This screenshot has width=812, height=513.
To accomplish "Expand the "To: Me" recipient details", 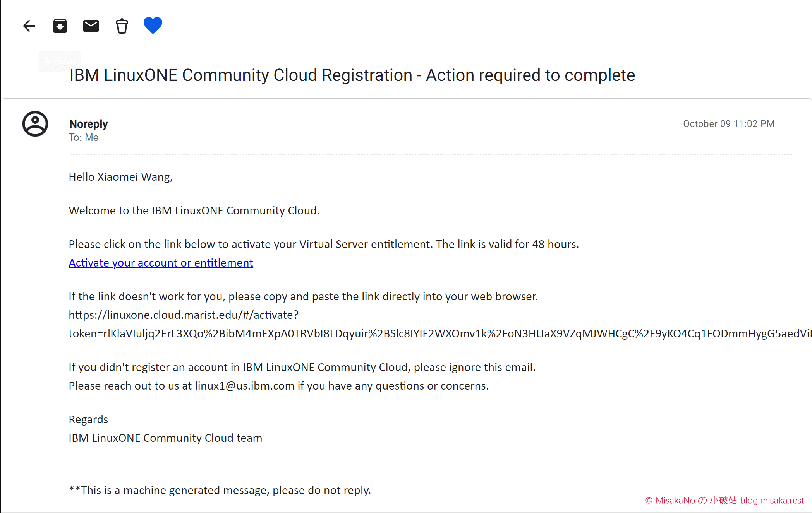I will [84, 137].
